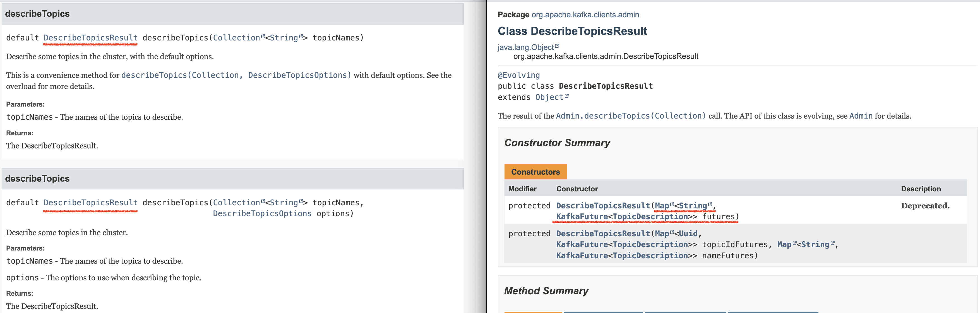Click external-link icon beside java.lang.Object

coord(557,46)
